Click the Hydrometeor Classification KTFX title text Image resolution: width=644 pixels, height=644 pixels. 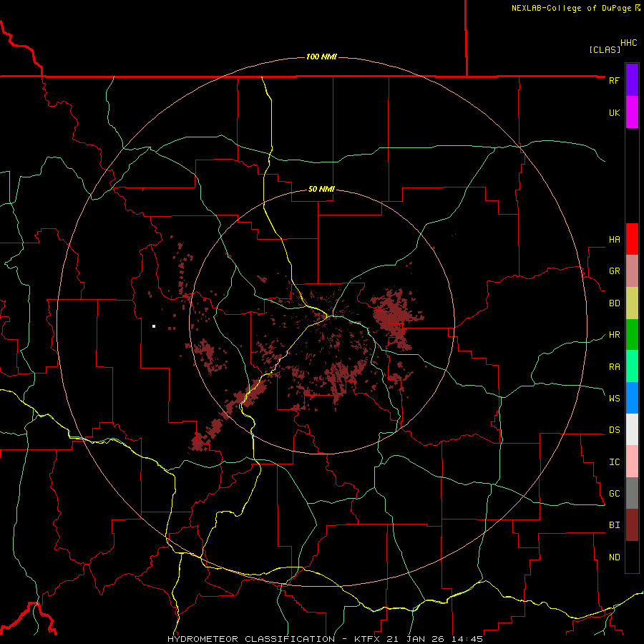[325, 639]
